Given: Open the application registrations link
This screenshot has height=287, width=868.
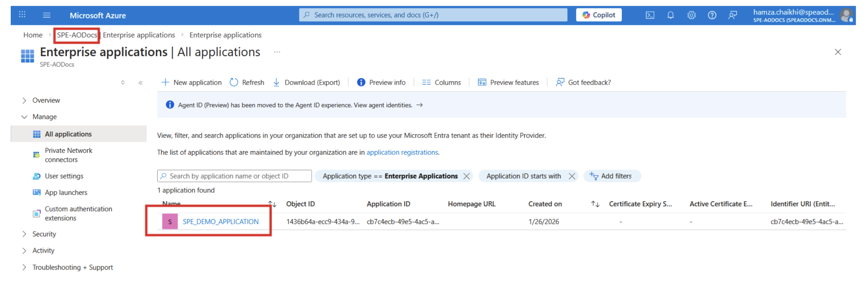Looking at the screenshot, I should 402,153.
